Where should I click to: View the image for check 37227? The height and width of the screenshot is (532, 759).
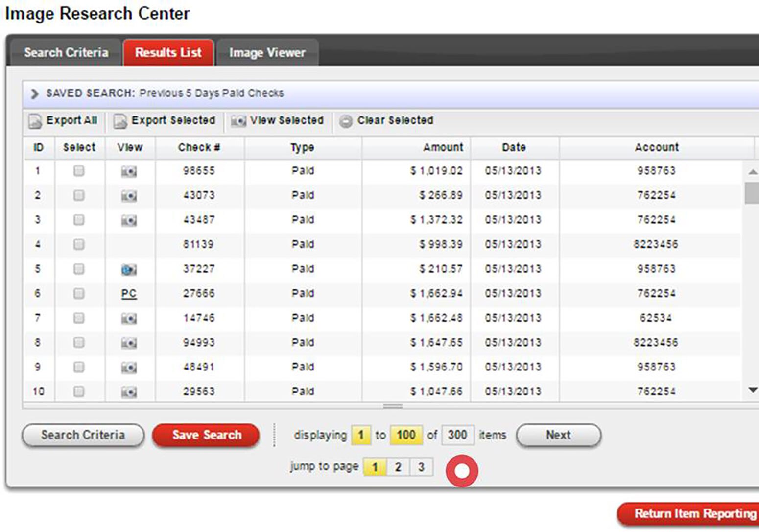coord(129,269)
